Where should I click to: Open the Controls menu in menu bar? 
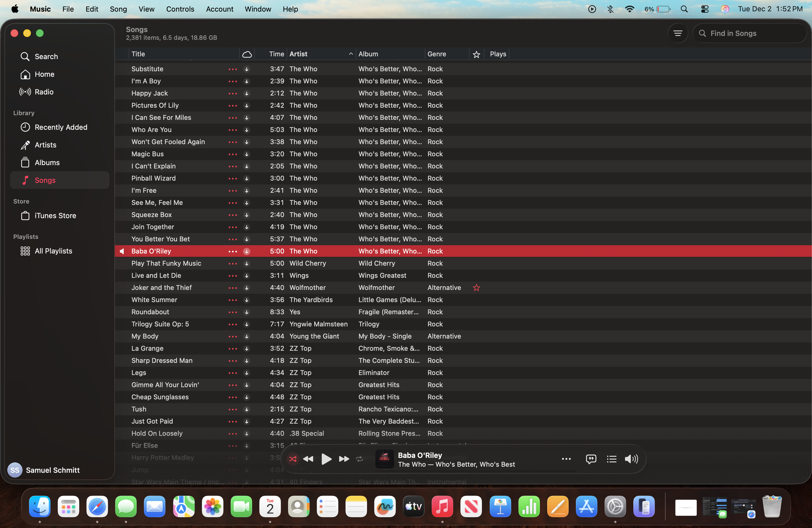(x=180, y=9)
